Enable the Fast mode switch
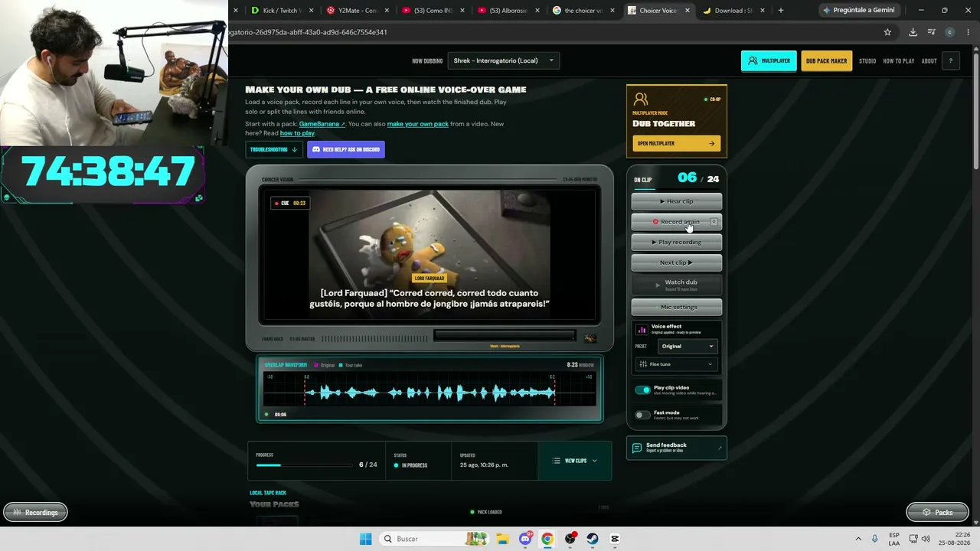This screenshot has height=551, width=980. 642,415
